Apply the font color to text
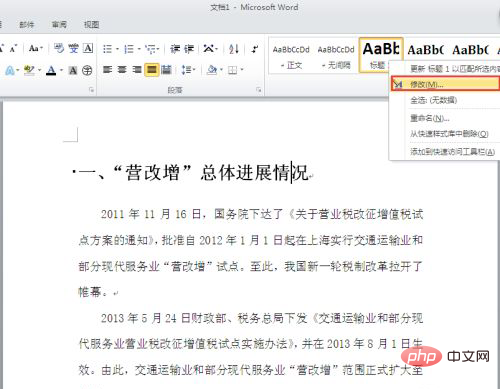The image size is (500, 389). tap(51, 70)
